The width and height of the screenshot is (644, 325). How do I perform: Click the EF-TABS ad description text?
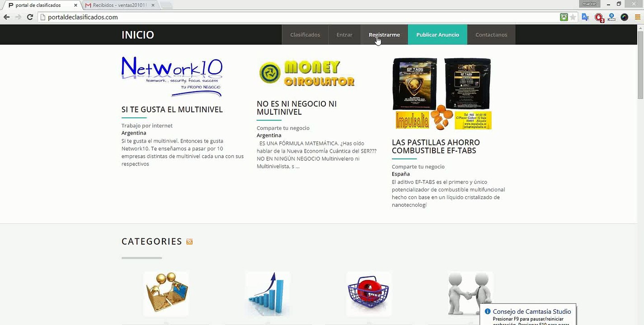448,194
